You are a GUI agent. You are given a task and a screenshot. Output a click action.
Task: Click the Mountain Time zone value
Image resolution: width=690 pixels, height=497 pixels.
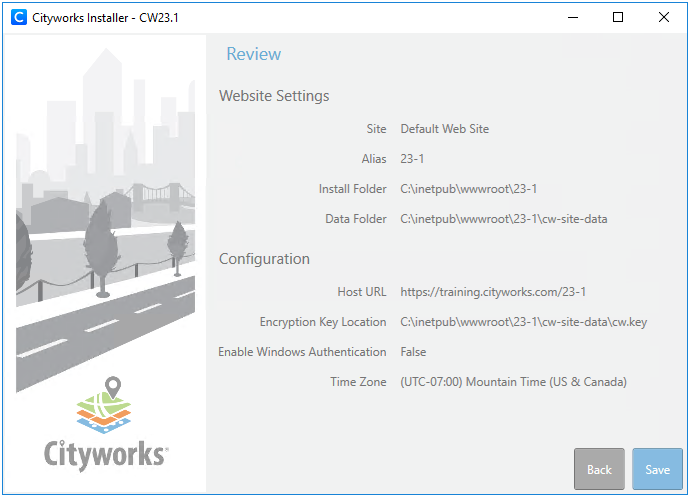click(x=513, y=382)
